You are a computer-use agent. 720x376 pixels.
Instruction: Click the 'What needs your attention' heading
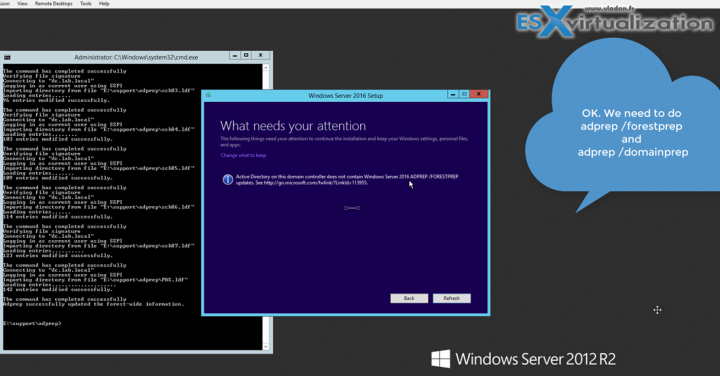coord(293,126)
